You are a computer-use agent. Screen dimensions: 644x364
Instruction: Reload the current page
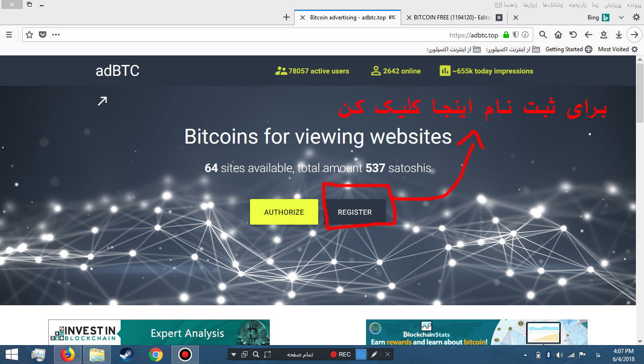tap(573, 35)
